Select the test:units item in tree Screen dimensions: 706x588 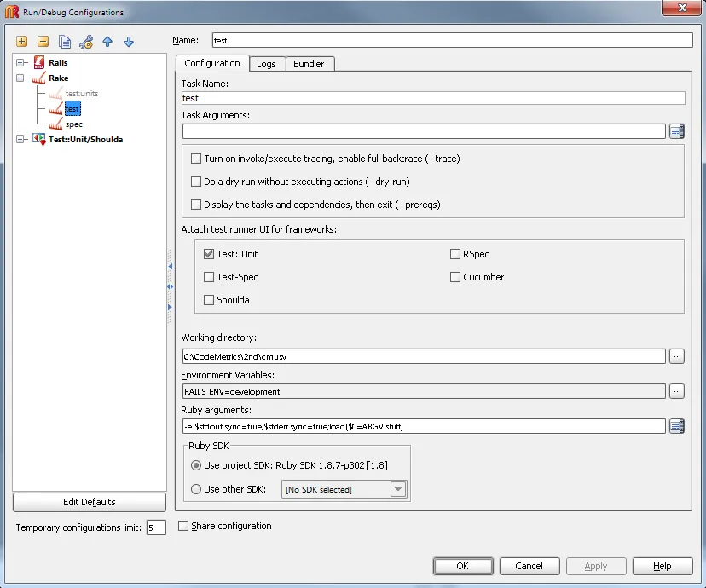point(82,93)
